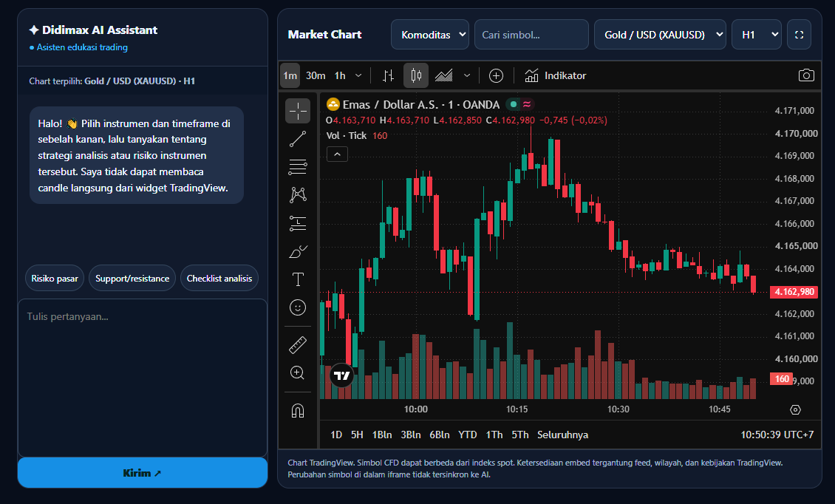Open the Komoditas category dropdown

pyautogui.click(x=430, y=35)
